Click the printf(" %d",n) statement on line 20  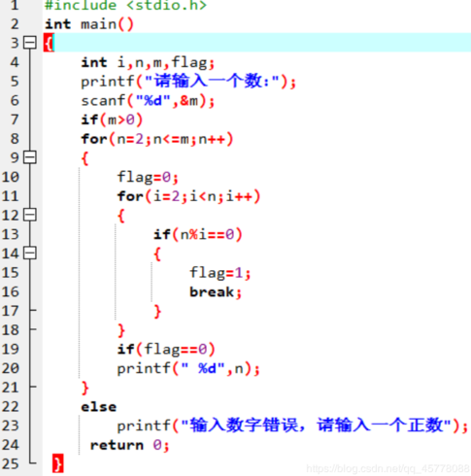point(188,368)
